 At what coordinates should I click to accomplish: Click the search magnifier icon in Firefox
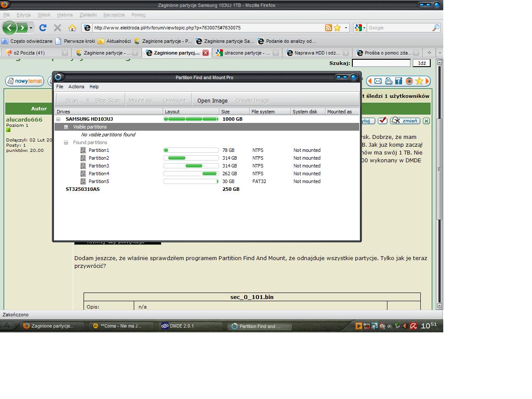point(436,28)
